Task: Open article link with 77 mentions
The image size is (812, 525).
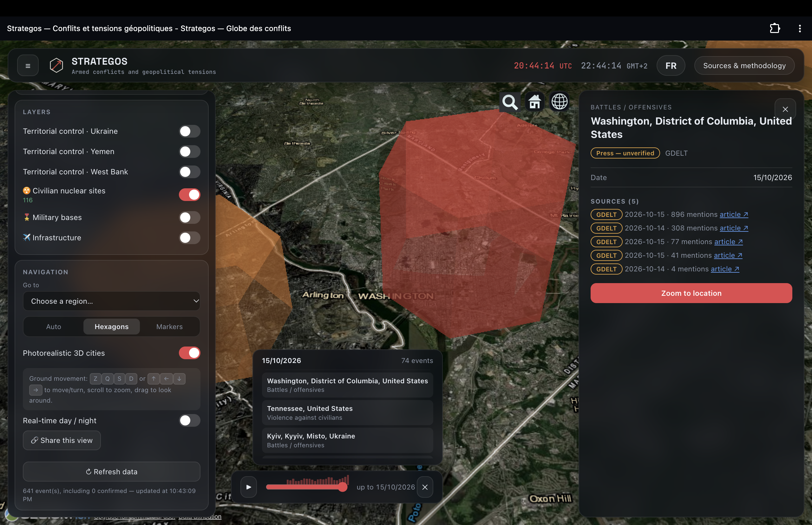Action: pos(729,242)
